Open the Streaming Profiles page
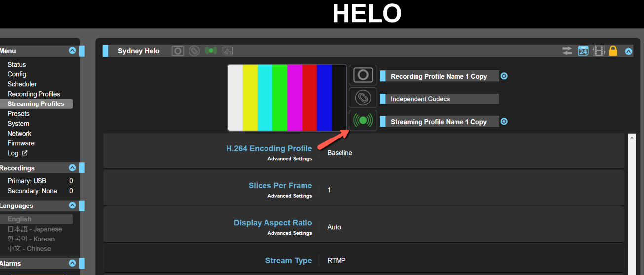This screenshot has width=644, height=275. tap(36, 104)
